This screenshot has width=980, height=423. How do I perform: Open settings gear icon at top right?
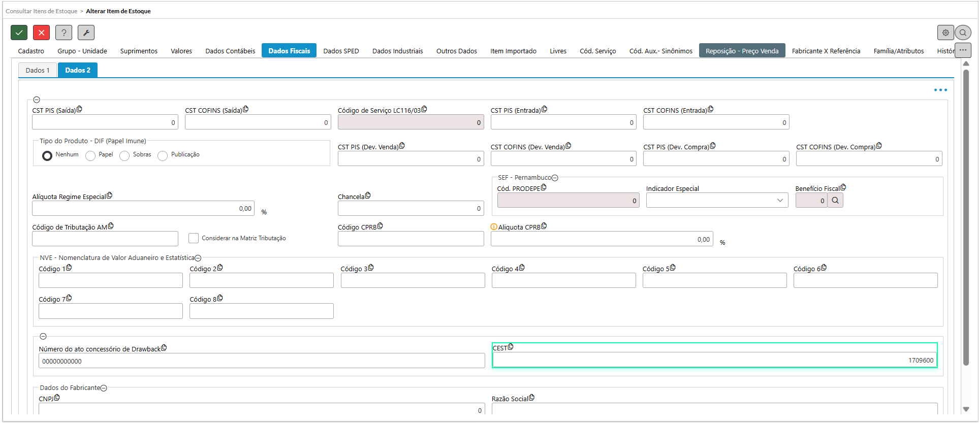(x=945, y=32)
